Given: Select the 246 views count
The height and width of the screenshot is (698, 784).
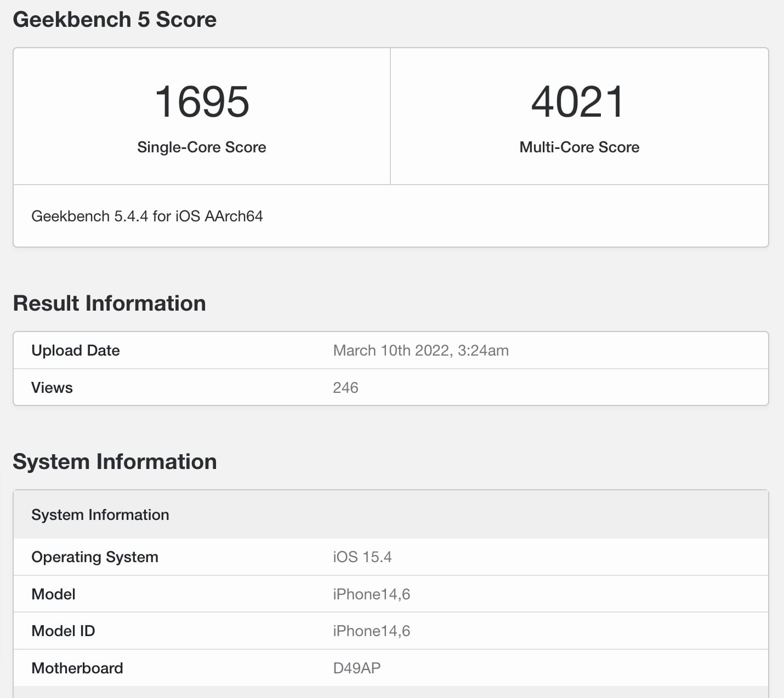Looking at the screenshot, I should coord(345,387).
